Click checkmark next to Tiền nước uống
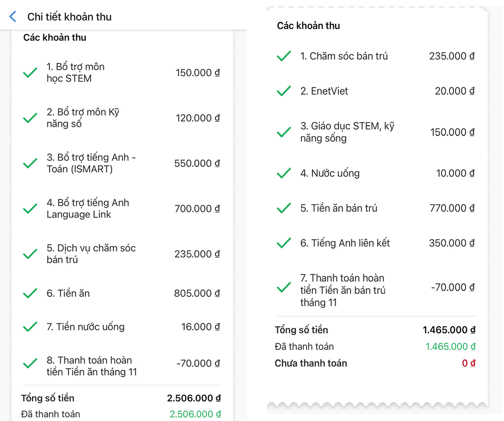The height and width of the screenshot is (421, 504). (30, 327)
